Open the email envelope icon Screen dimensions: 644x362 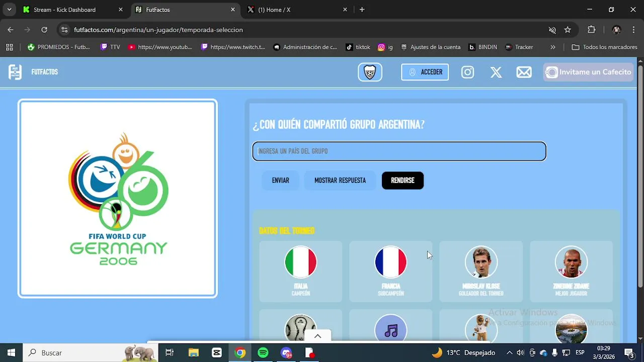(x=524, y=72)
